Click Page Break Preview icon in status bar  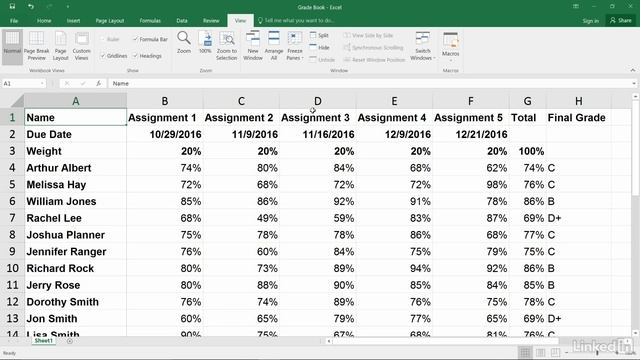[x=555, y=352]
